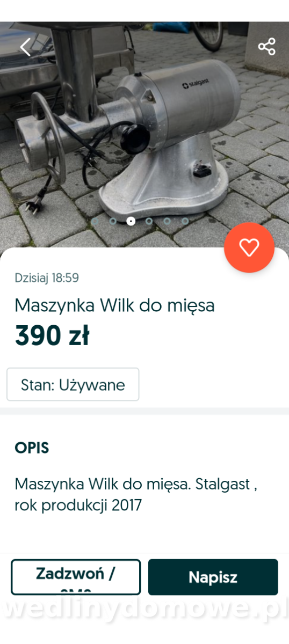This screenshot has height=644, width=289.
Task: Select the description text mentioning Stalgast
Action: 136,494
